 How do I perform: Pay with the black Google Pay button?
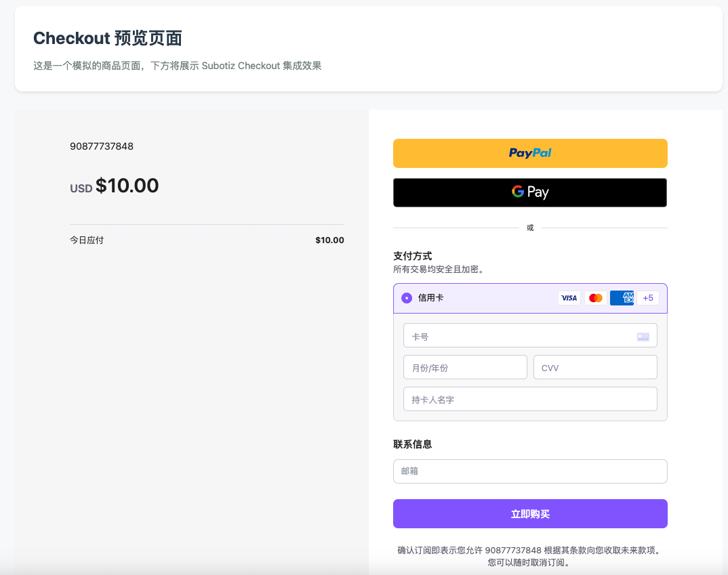(x=530, y=192)
